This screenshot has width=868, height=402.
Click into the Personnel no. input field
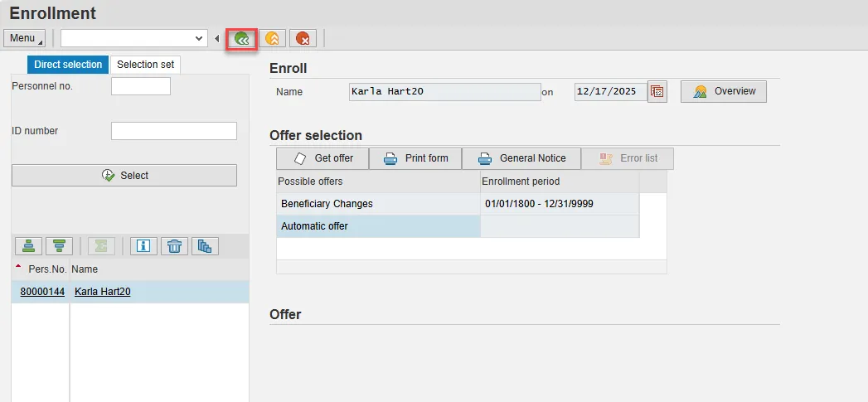141,86
